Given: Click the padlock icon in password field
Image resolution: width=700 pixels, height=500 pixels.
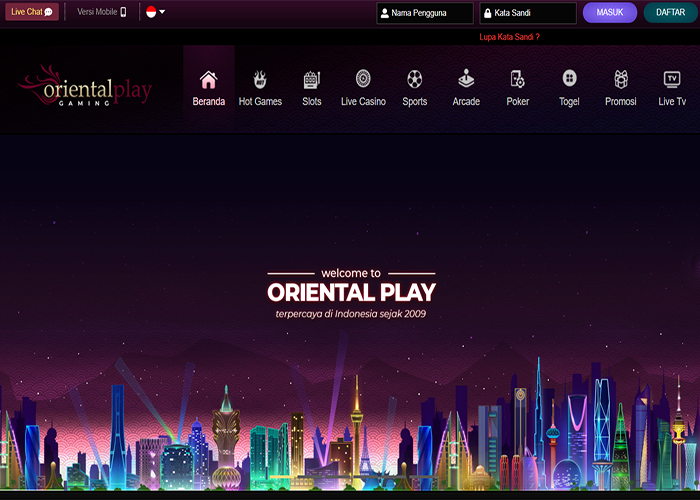Looking at the screenshot, I should coord(488,13).
